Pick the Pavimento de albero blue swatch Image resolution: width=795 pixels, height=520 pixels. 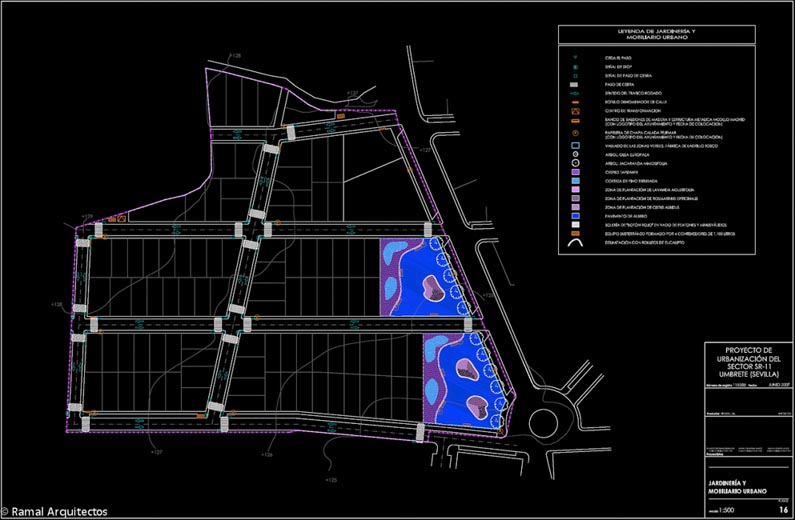pos(578,215)
